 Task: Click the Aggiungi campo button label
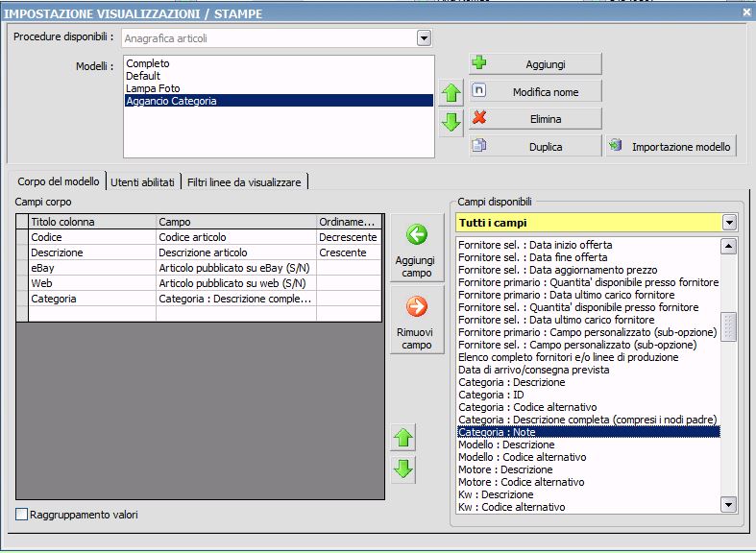pos(415,266)
